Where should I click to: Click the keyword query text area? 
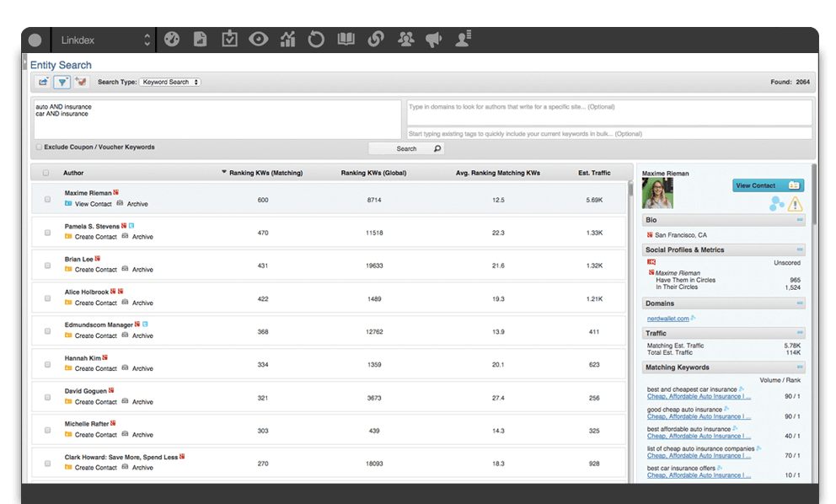coord(217,120)
